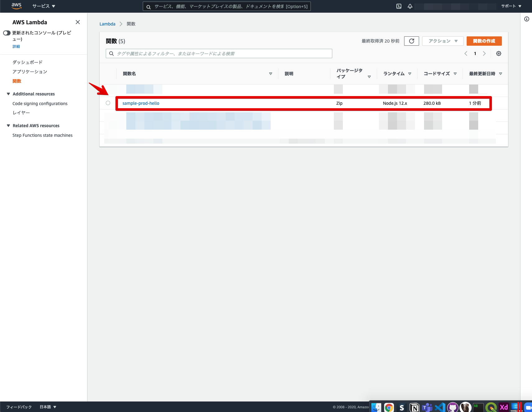Click Lambda breadcrumb link
This screenshot has width=532, height=412.
click(x=107, y=24)
